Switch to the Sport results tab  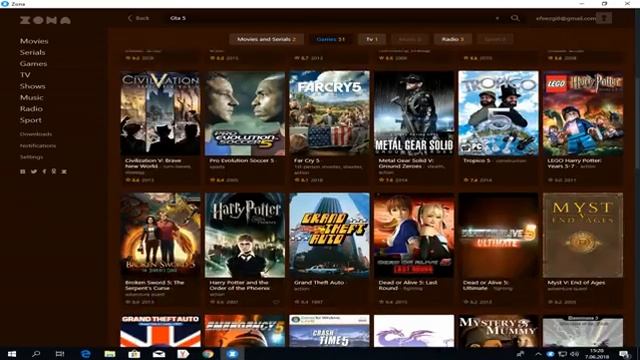click(495, 39)
